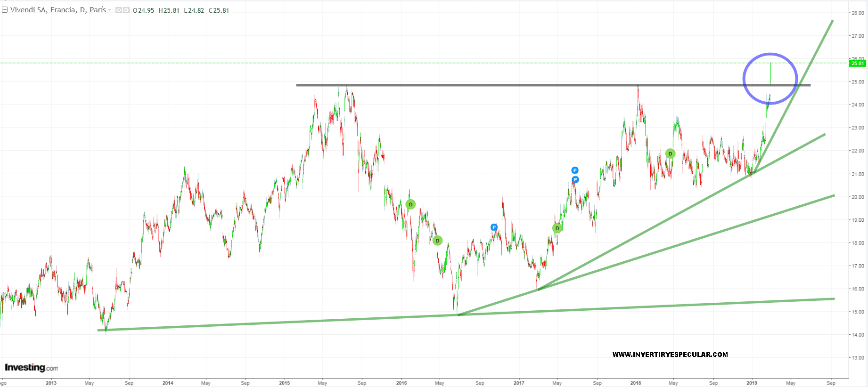Select the D marker near May 2016
868x387 pixels.
[x=437, y=241]
